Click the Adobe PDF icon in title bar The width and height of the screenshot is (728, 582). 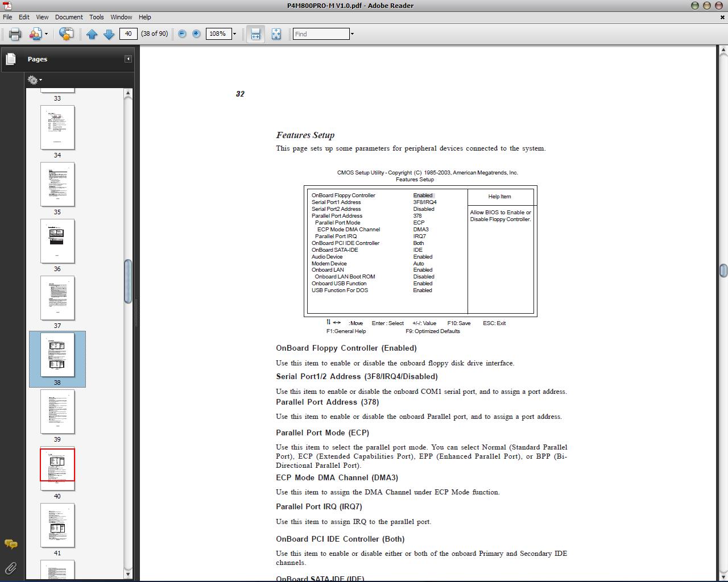tap(6, 6)
